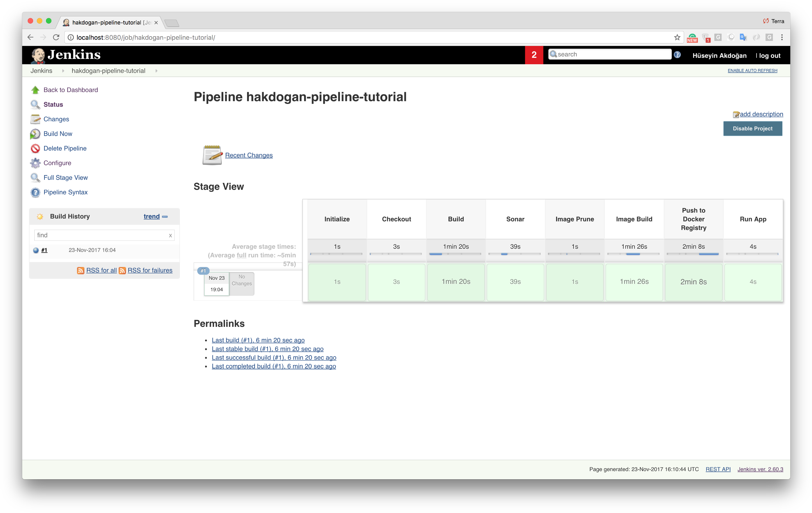
Task: Select Jenkins in the breadcrumb
Action: click(42, 71)
